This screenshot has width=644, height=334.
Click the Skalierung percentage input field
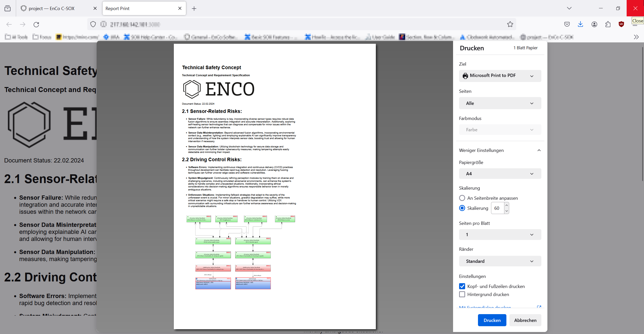click(497, 208)
